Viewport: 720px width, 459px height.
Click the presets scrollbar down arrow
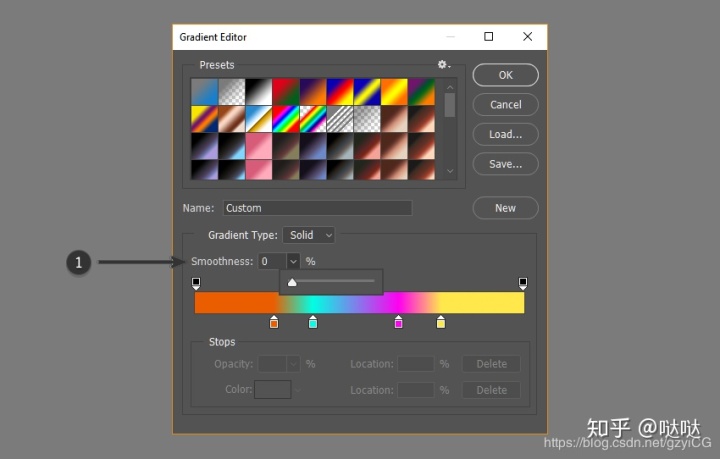450,171
